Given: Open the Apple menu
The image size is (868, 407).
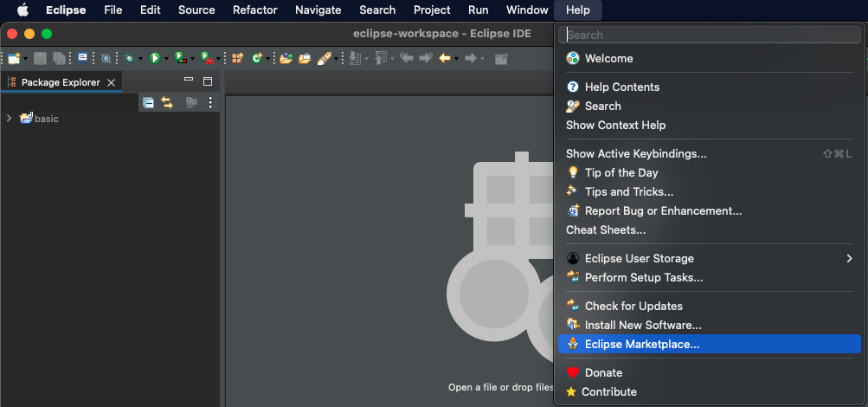Looking at the screenshot, I should (23, 10).
